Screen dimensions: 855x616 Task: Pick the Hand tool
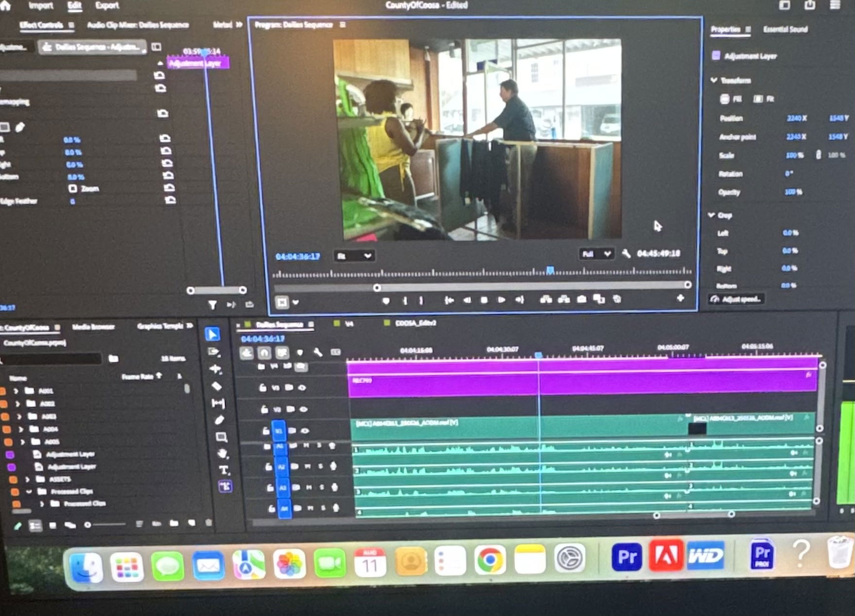click(222, 454)
